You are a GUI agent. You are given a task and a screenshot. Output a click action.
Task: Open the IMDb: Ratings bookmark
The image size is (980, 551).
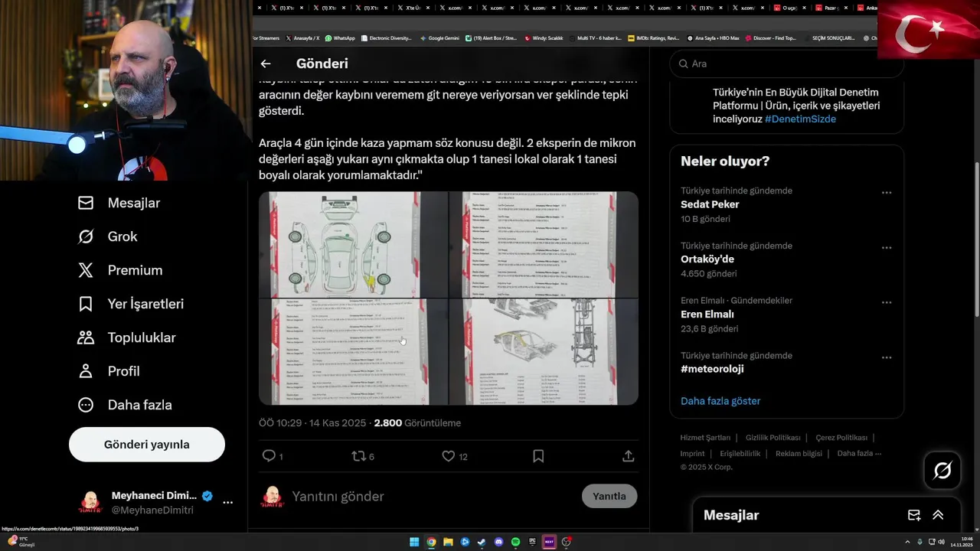(x=653, y=37)
